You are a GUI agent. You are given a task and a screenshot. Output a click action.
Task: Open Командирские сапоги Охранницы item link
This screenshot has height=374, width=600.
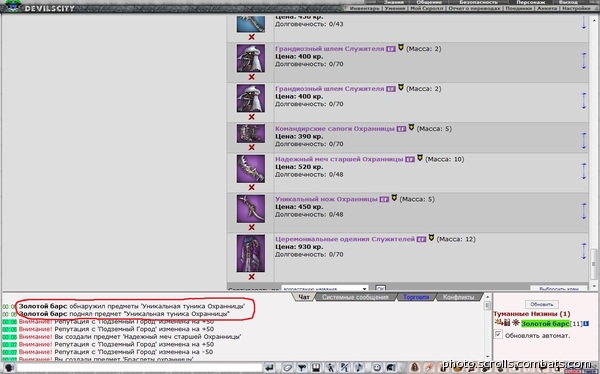(x=335, y=129)
